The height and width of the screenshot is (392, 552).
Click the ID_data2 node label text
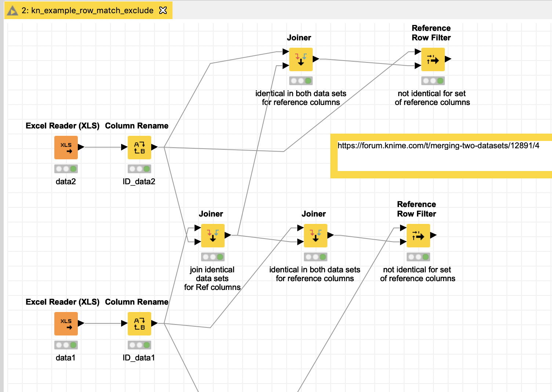[x=139, y=182]
